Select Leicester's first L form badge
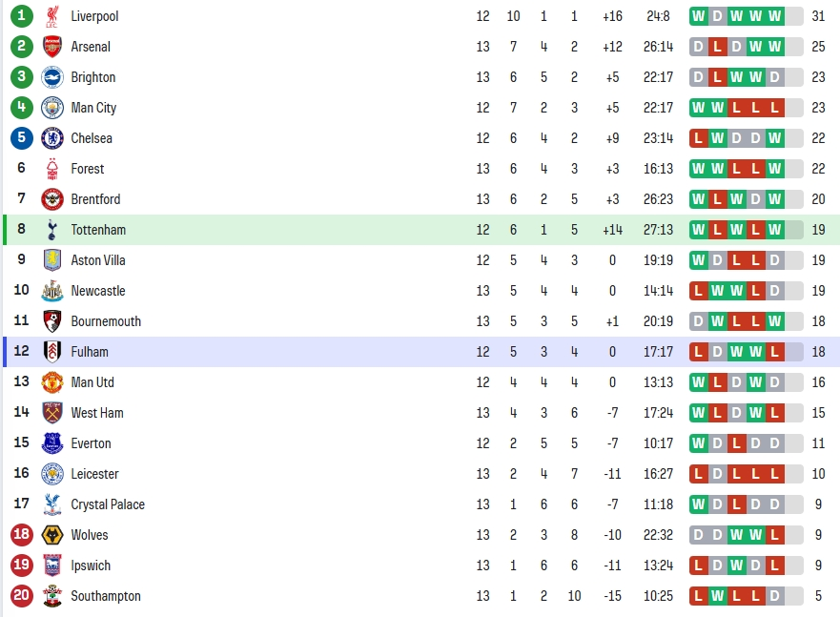The width and height of the screenshot is (840, 617). coord(698,474)
